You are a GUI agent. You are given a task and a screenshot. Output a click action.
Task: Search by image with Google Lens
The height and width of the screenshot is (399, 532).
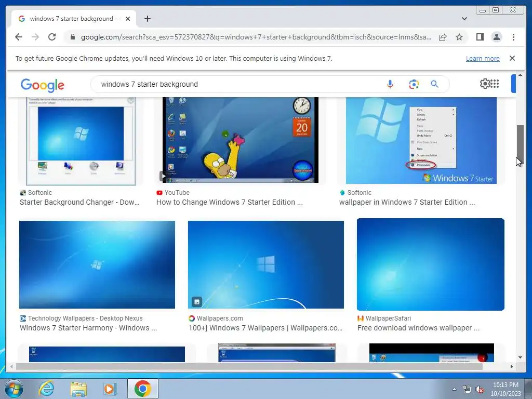coord(414,84)
